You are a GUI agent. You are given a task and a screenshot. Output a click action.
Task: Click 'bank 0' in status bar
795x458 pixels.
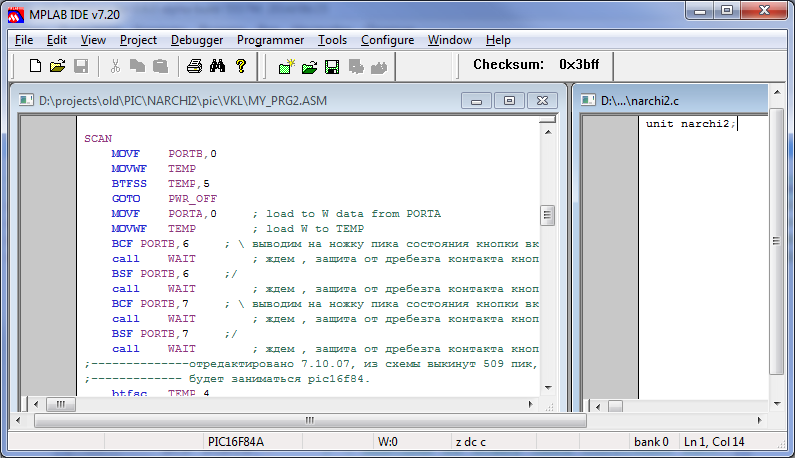click(651, 442)
